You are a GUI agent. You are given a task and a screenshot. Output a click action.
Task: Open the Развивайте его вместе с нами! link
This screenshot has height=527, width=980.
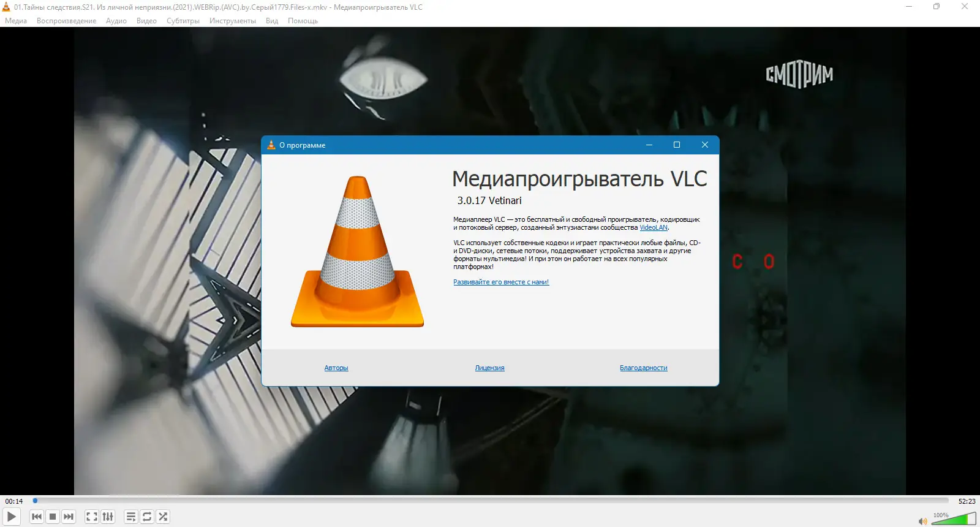coord(501,282)
